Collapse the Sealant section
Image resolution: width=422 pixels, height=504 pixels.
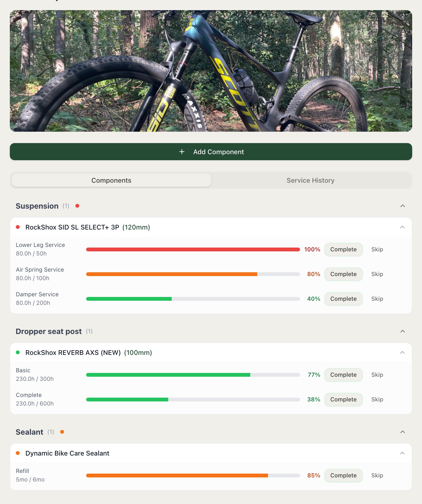coord(403,432)
